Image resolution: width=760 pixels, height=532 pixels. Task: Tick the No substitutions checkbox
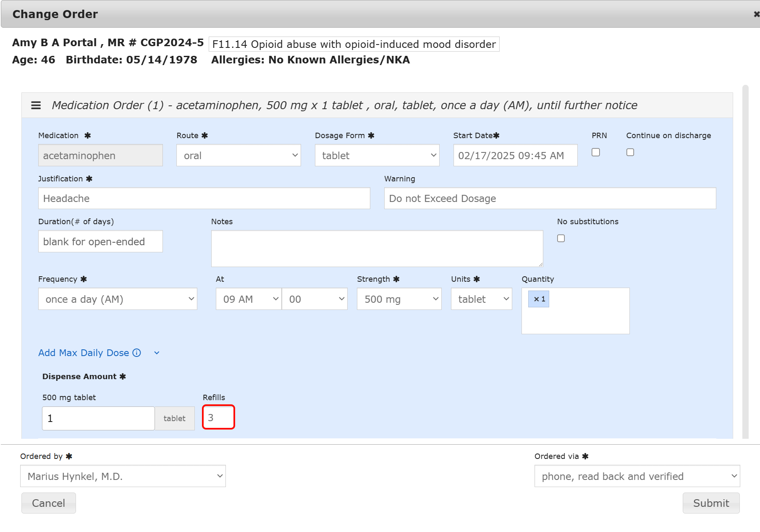click(x=561, y=238)
